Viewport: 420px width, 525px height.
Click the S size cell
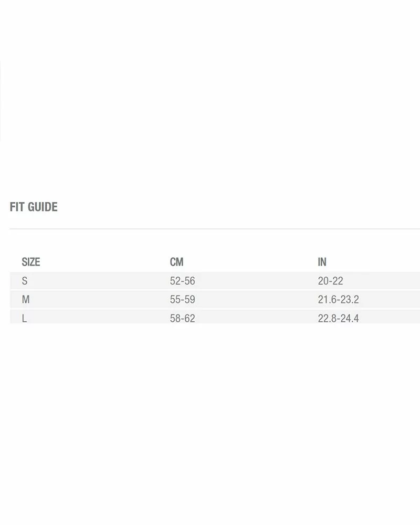click(25, 281)
